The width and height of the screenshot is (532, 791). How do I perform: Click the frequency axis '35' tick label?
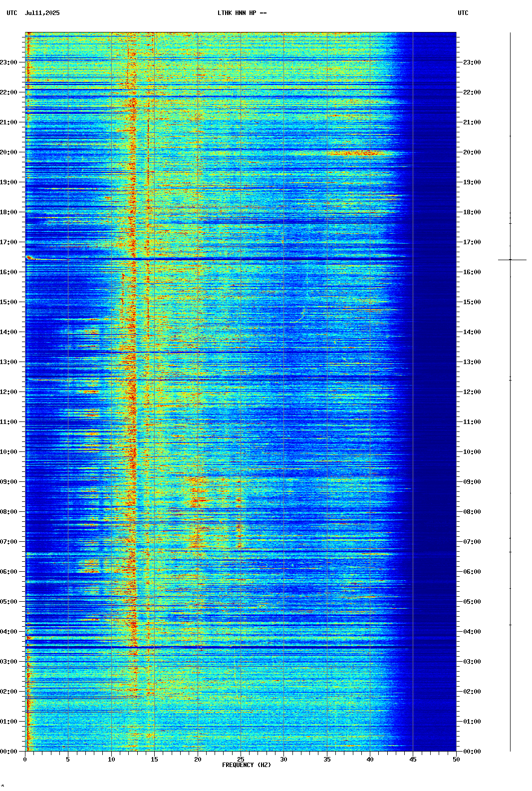327,760
